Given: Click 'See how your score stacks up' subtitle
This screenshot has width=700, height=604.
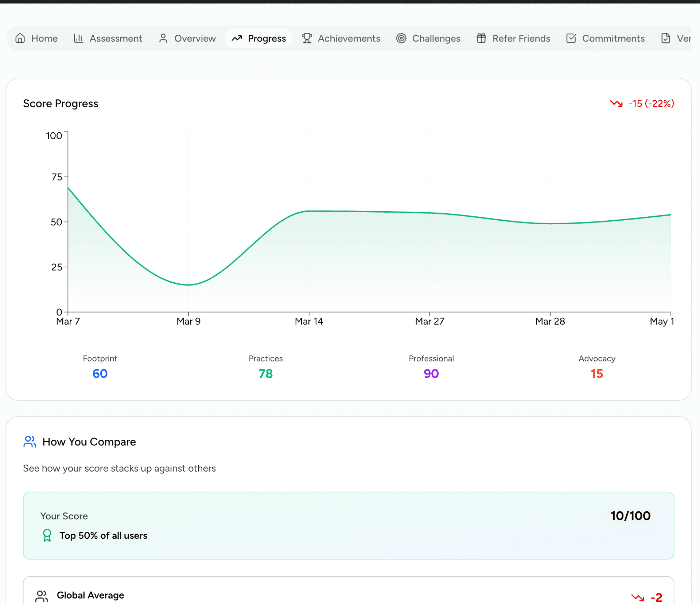Looking at the screenshot, I should (x=119, y=468).
